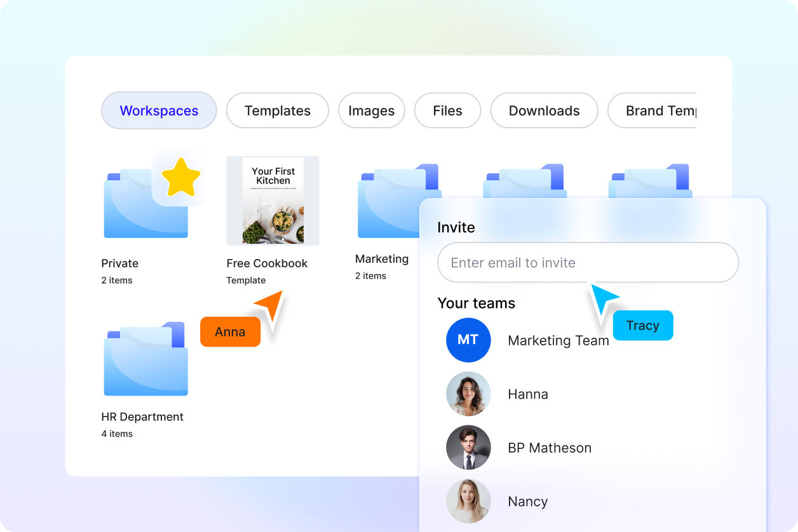Select the Marketing Team avatar

point(468,340)
